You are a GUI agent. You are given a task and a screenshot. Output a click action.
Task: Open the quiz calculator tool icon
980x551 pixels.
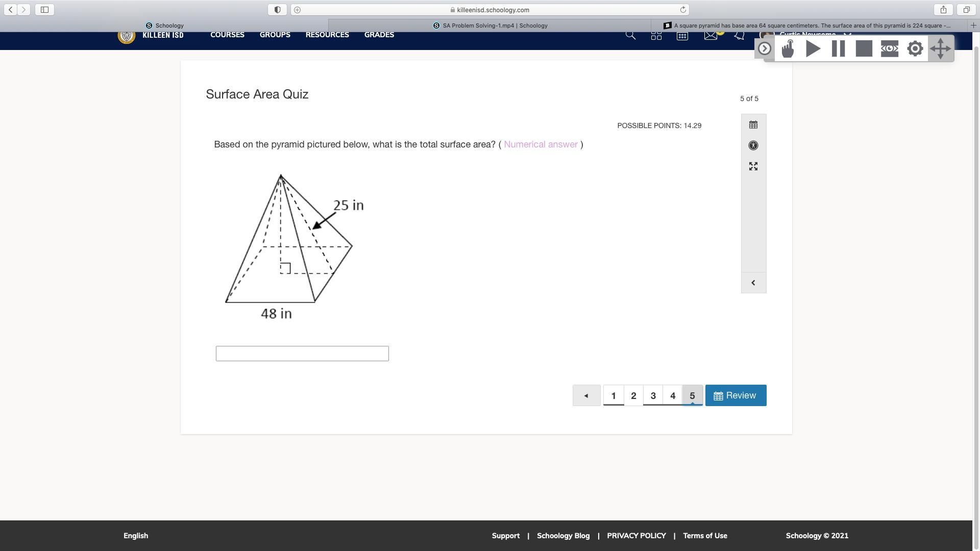pyautogui.click(x=753, y=125)
